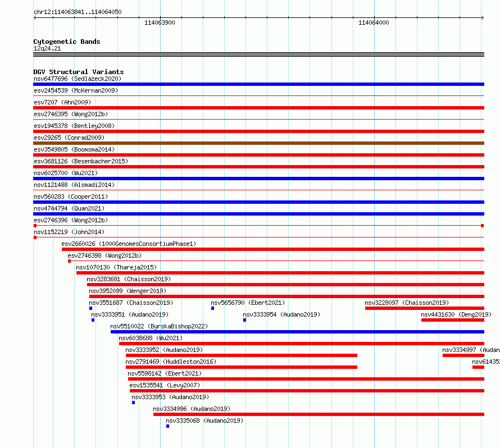Image resolution: width=500 pixels, height=448 pixels.
Task: Click the blue nsv5656790 marker square
Action: coord(213,308)
